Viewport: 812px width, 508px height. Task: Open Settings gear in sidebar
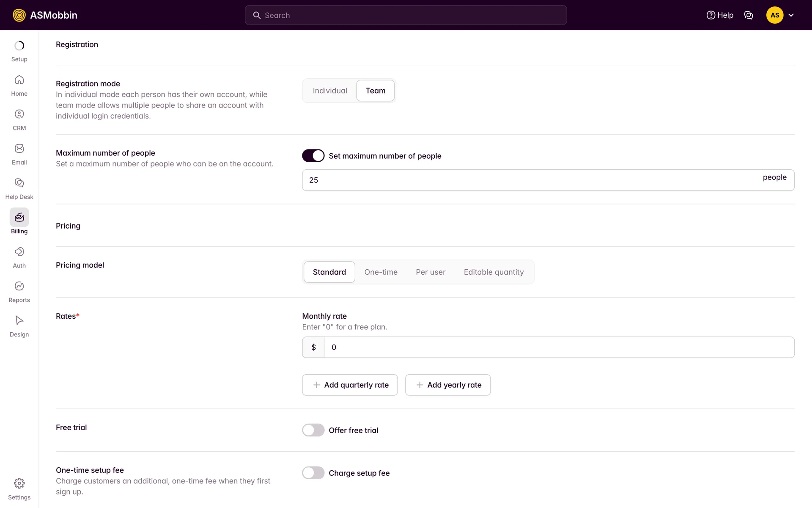[19, 483]
